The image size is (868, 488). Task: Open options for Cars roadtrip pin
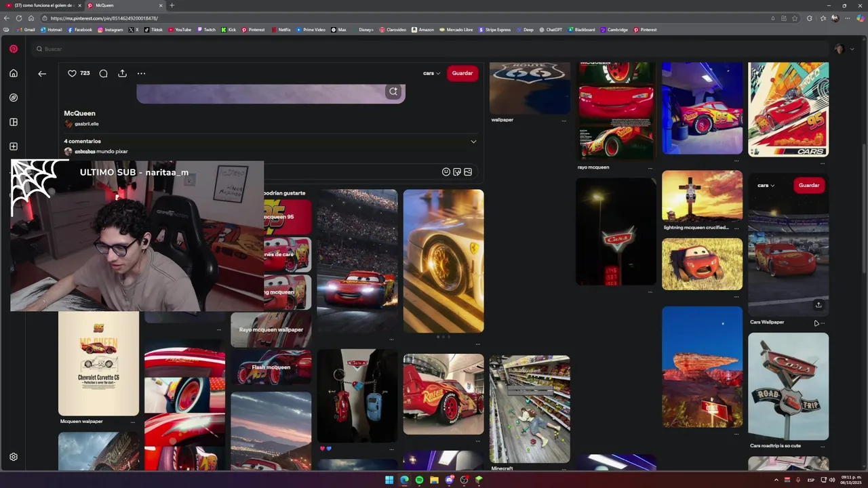coord(823,446)
